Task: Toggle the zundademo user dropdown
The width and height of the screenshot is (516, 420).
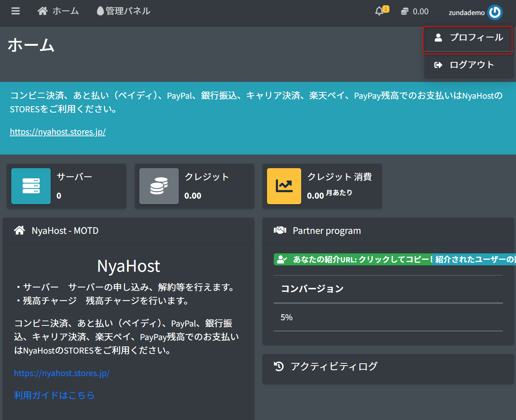Action: pos(475,12)
